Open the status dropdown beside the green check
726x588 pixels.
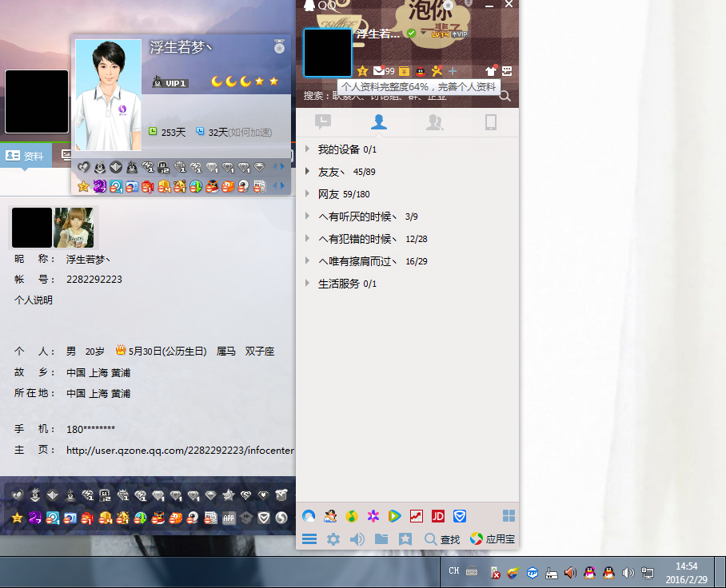click(423, 33)
